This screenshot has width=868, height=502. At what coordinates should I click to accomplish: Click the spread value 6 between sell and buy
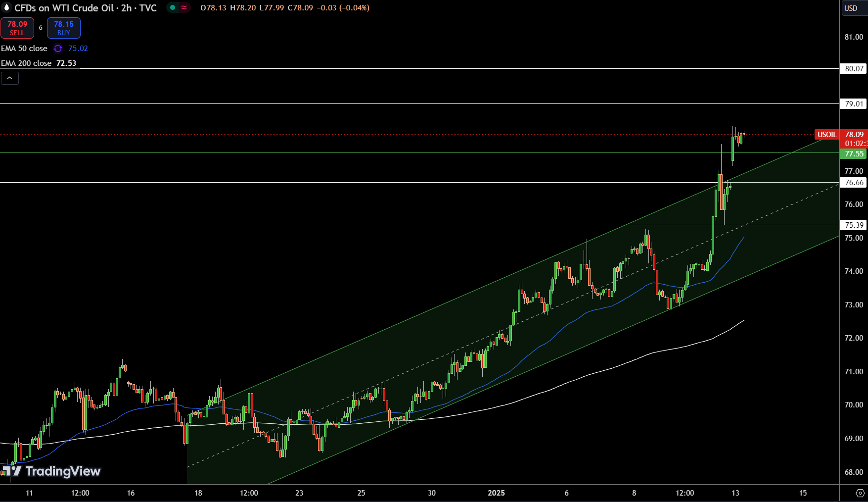(41, 28)
